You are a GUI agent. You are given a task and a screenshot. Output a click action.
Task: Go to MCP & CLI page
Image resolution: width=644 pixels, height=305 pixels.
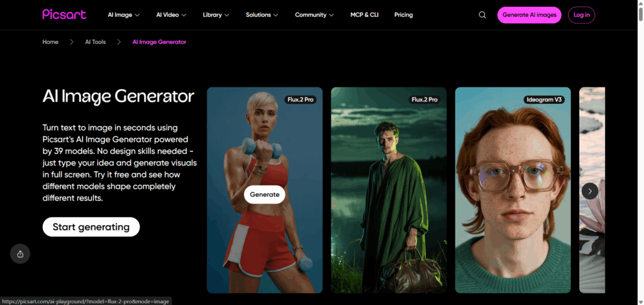364,14
